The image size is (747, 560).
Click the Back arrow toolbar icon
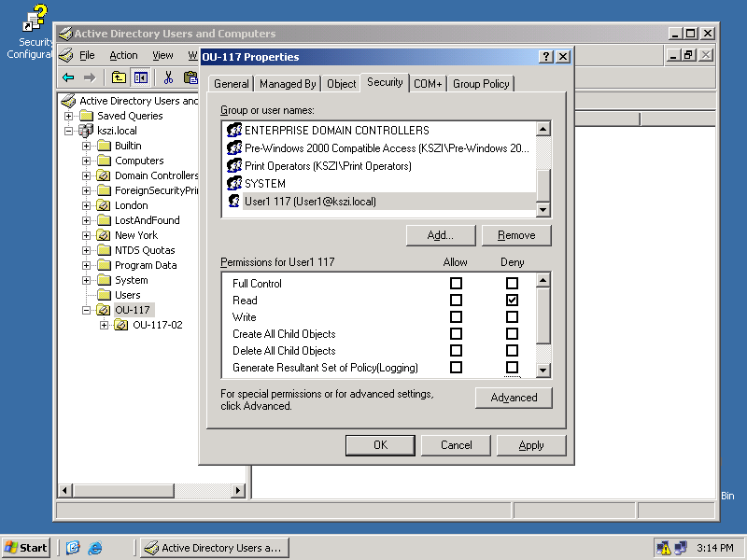coord(68,77)
